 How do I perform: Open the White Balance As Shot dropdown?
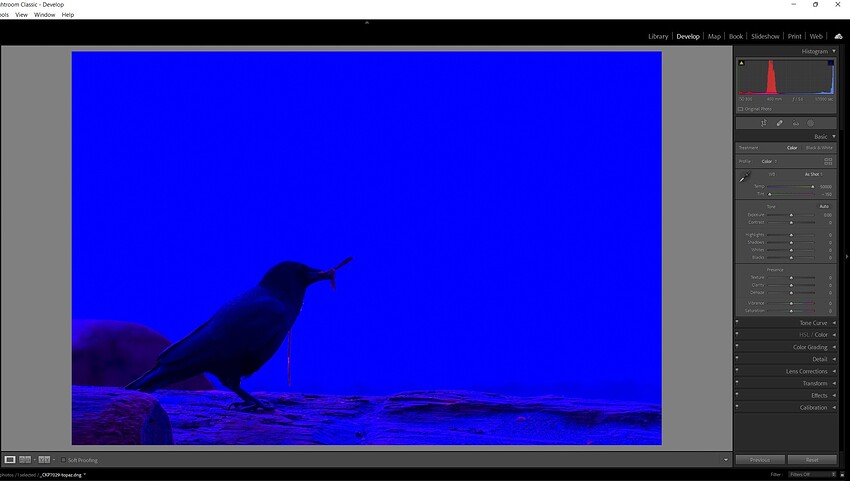(x=814, y=174)
